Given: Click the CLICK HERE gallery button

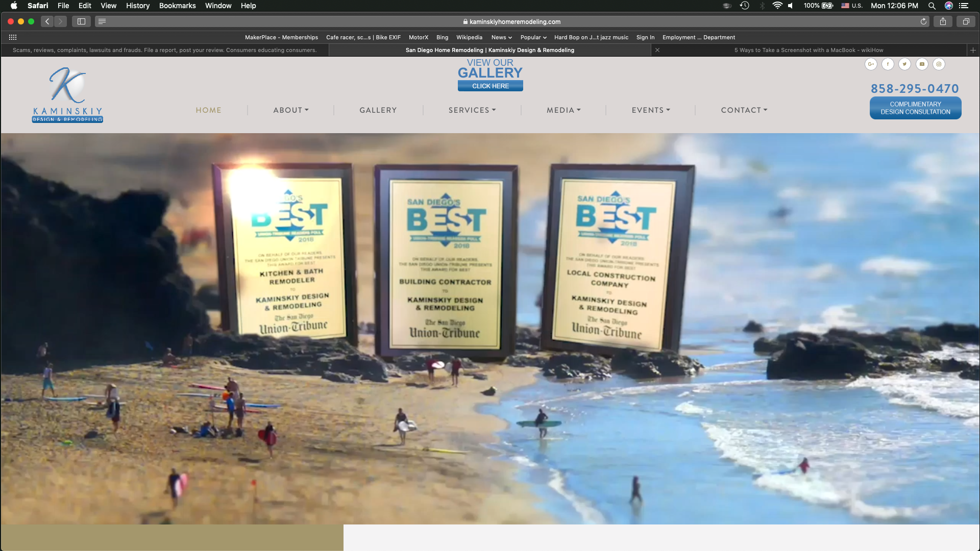Looking at the screenshot, I should tap(490, 86).
